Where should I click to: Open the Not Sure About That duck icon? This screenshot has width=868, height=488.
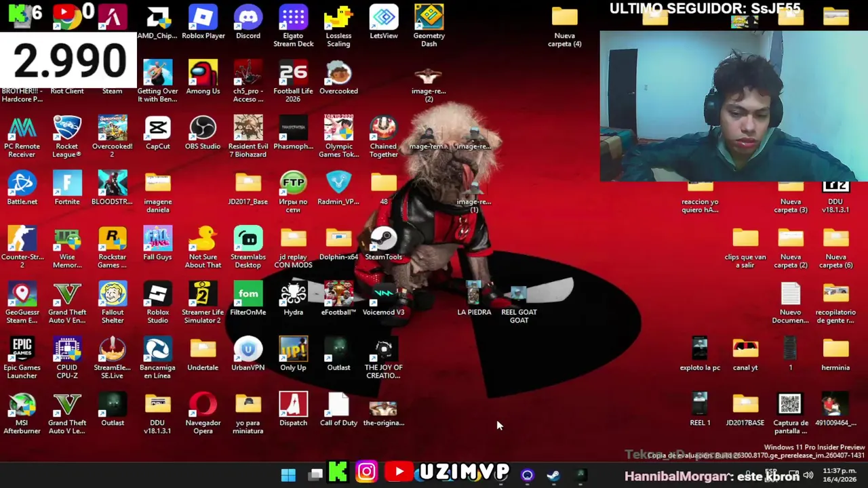(x=203, y=248)
